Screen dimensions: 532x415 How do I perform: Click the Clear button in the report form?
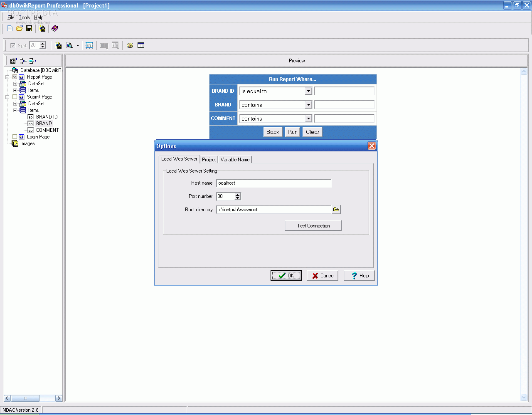coord(313,132)
